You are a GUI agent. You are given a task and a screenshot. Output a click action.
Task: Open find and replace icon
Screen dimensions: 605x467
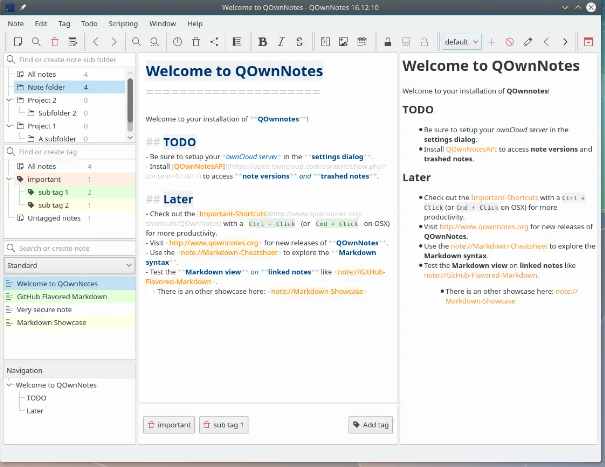[154, 42]
